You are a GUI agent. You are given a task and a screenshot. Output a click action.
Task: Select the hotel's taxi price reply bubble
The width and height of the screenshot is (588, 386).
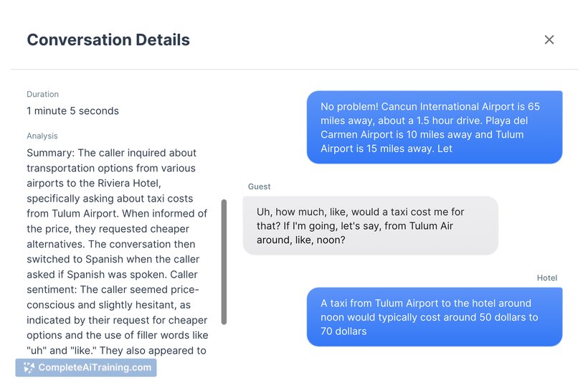click(x=434, y=317)
